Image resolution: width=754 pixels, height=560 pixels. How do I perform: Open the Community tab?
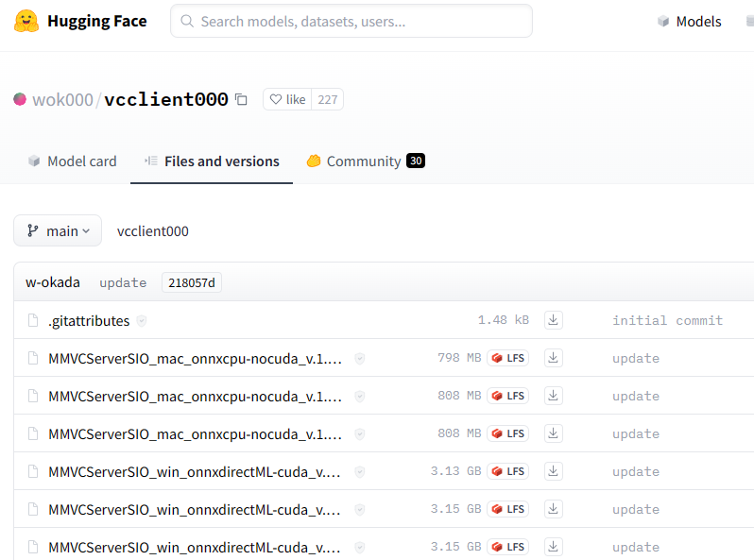tap(364, 161)
